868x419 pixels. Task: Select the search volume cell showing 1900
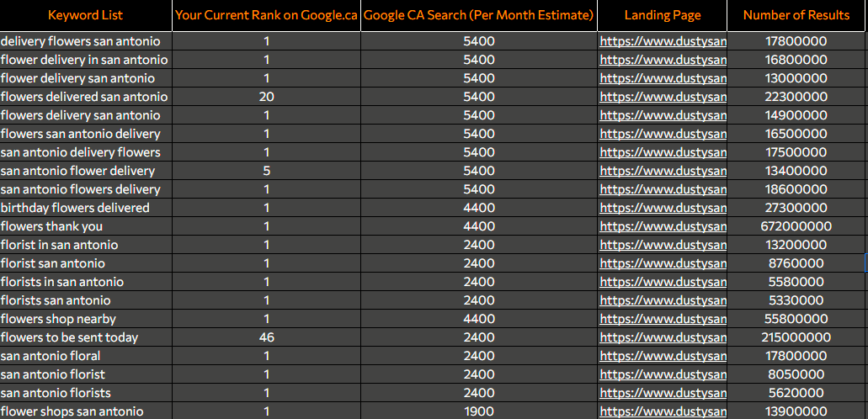[479, 411]
